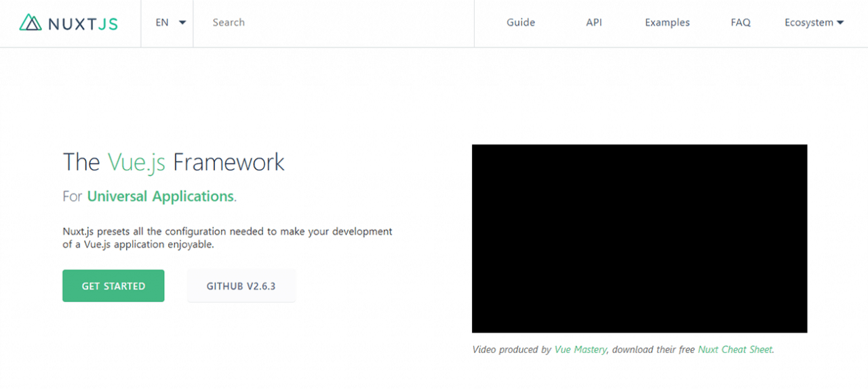Open the Examples section
The height and width of the screenshot is (389, 868).
click(x=667, y=22)
